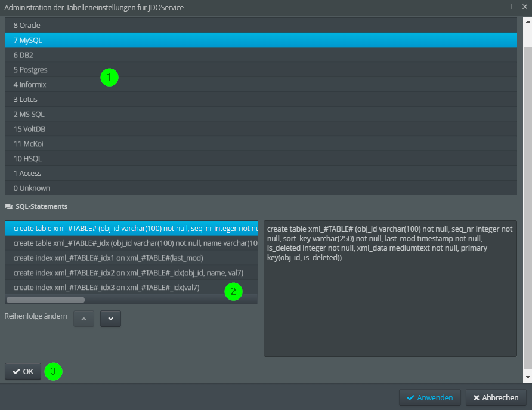Select create index xml_#TABLE#_idx1 statement

(x=131, y=258)
